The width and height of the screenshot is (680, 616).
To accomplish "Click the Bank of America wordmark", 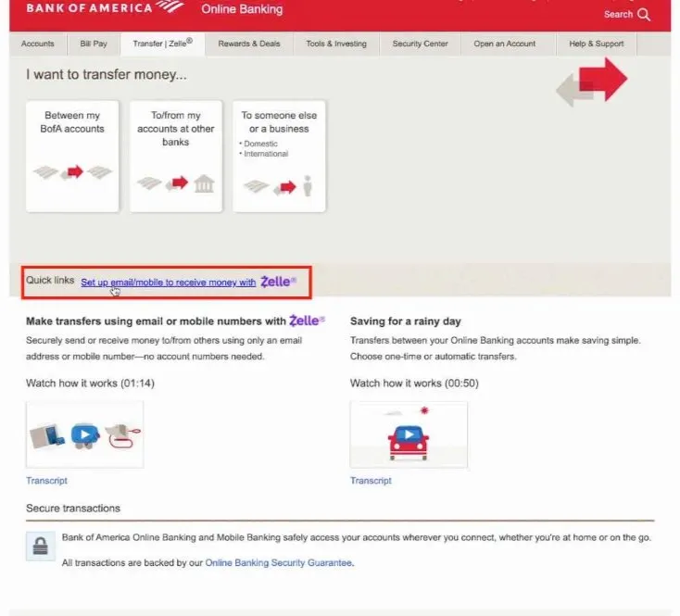I will coord(89,7).
